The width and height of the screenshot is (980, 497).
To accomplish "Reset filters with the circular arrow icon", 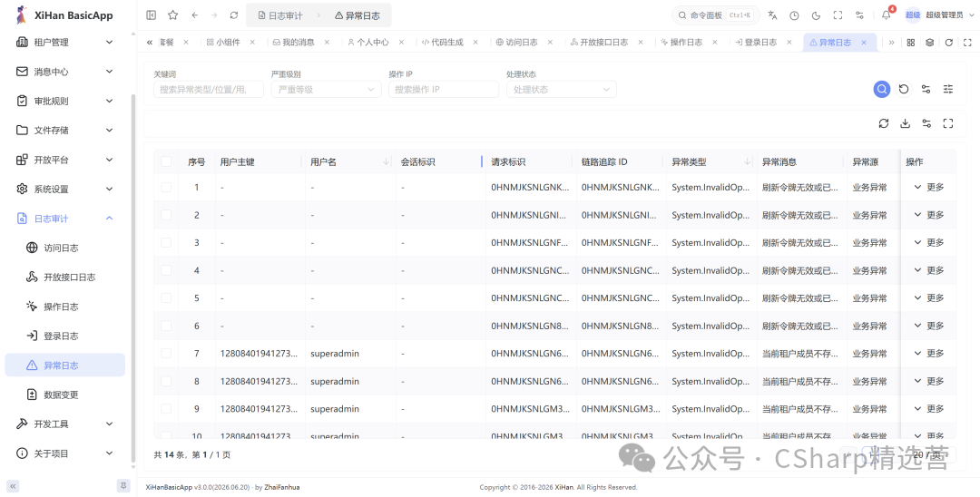I will pyautogui.click(x=903, y=89).
